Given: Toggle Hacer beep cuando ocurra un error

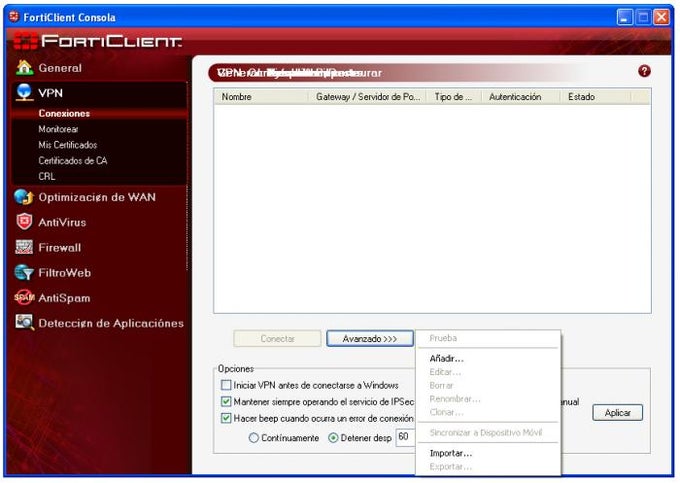Looking at the screenshot, I should pos(226,418).
